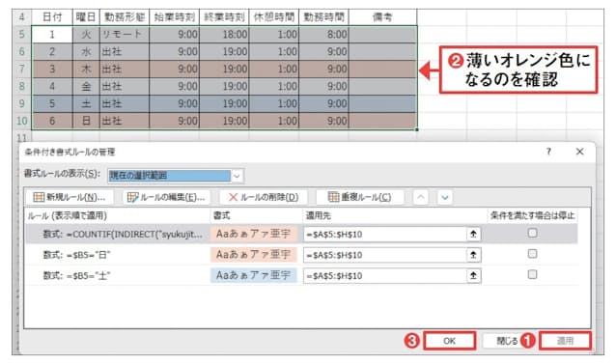
Task: Edit applies-to range of the 土 rule
Action: 385,275
